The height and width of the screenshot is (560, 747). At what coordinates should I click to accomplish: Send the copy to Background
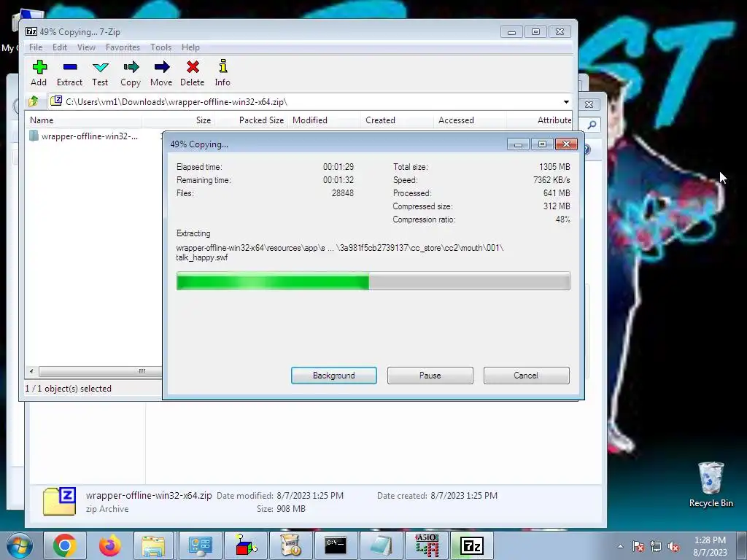tap(334, 376)
